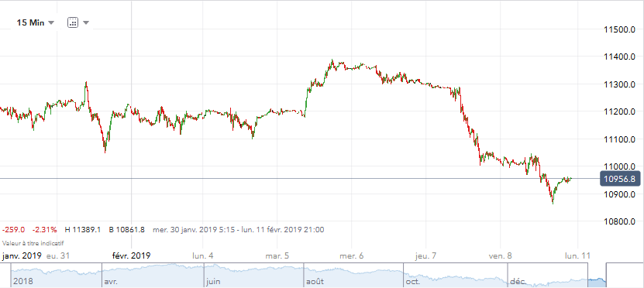Image resolution: width=644 pixels, height=288 pixels.
Task: Click the dark blue selected range in navigator
Action: [x=597, y=276]
